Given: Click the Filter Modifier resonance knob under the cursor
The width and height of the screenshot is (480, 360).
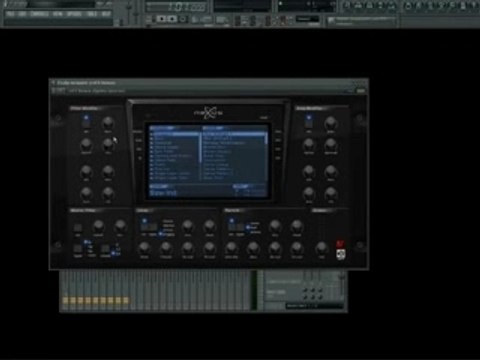Looking at the screenshot, I should [108, 144].
